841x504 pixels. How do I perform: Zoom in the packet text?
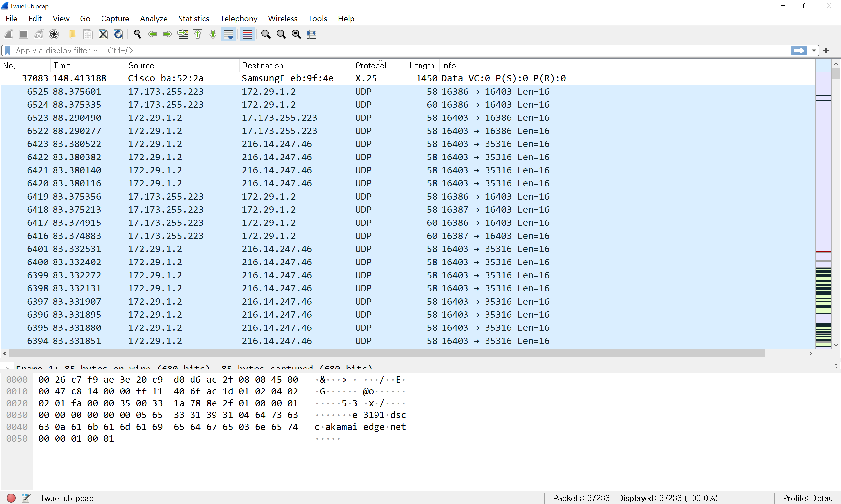point(266,34)
